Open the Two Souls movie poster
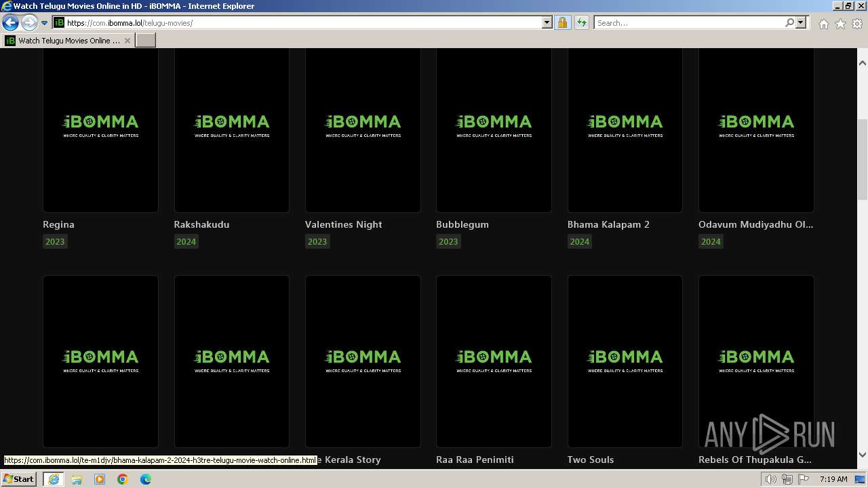Screen dimensions: 868x488 point(625,361)
